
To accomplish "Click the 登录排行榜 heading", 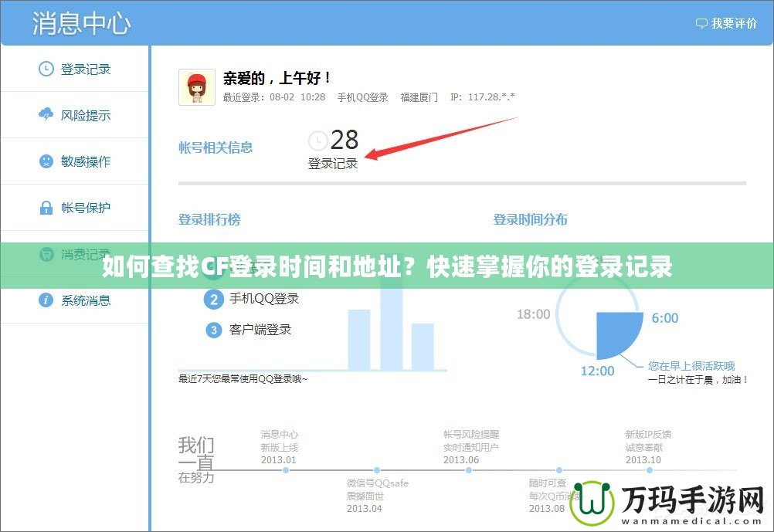I will pyautogui.click(x=209, y=219).
